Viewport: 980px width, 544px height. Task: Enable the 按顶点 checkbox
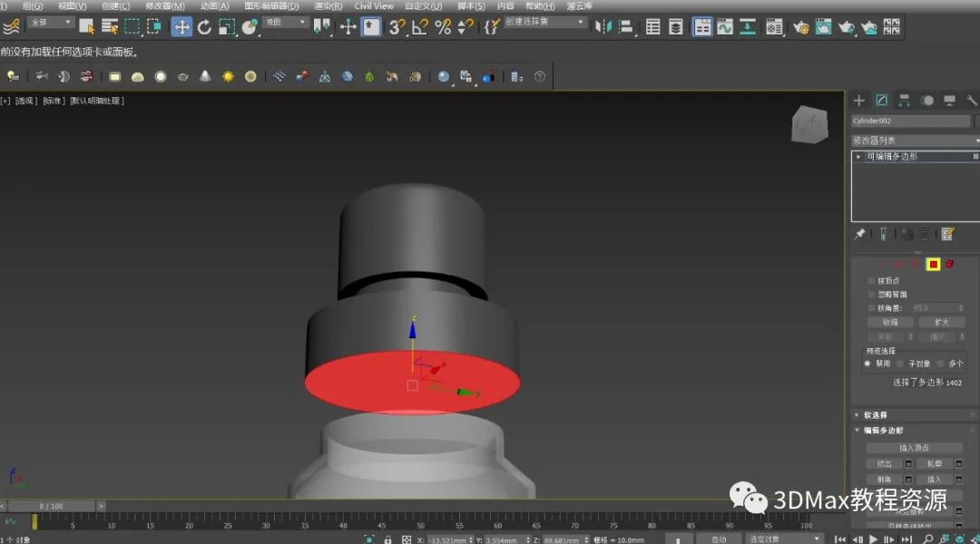872,281
